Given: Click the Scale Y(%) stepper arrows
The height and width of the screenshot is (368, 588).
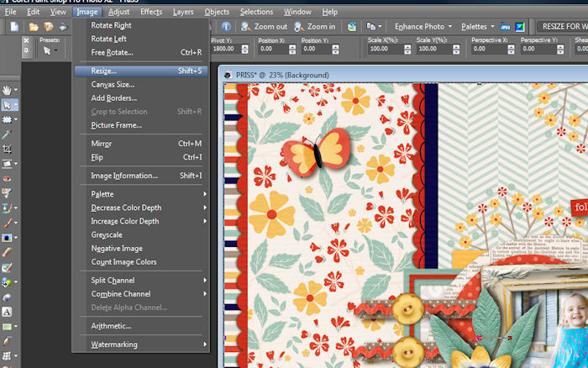Looking at the screenshot, I should [x=456, y=49].
